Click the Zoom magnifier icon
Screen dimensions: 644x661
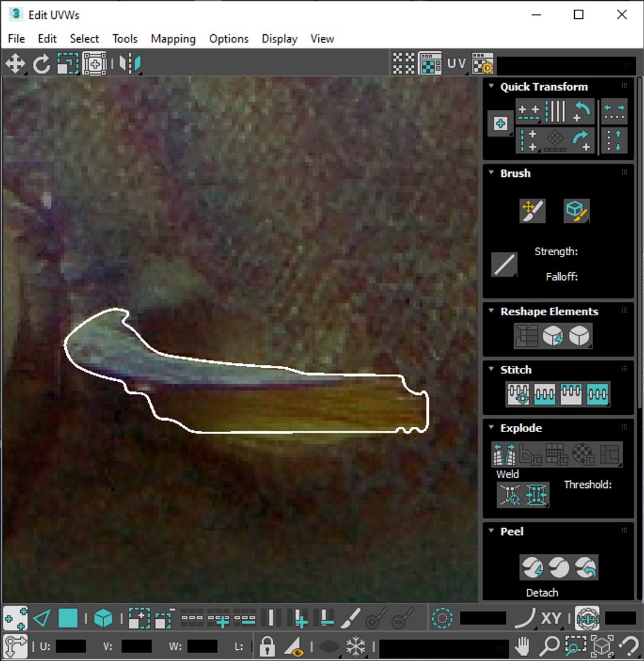coord(550,646)
